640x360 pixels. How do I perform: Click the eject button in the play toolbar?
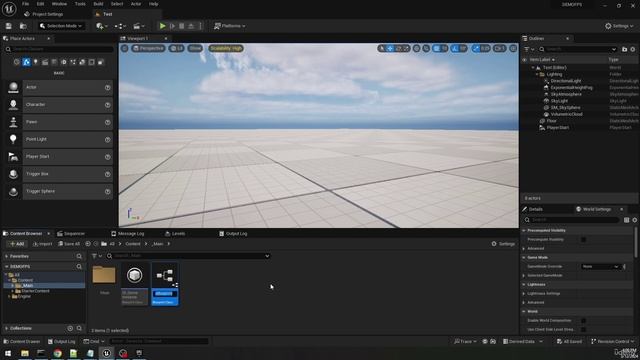(x=191, y=26)
